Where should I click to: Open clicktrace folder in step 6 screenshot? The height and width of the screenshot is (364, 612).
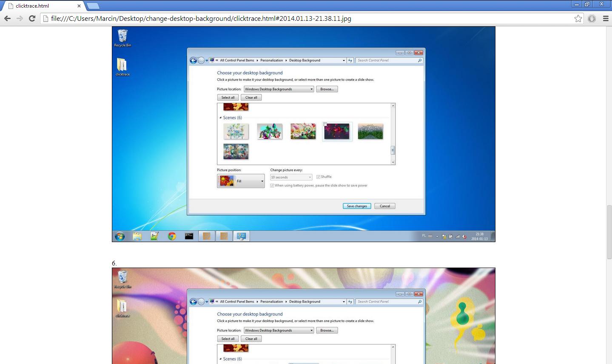(x=122, y=308)
